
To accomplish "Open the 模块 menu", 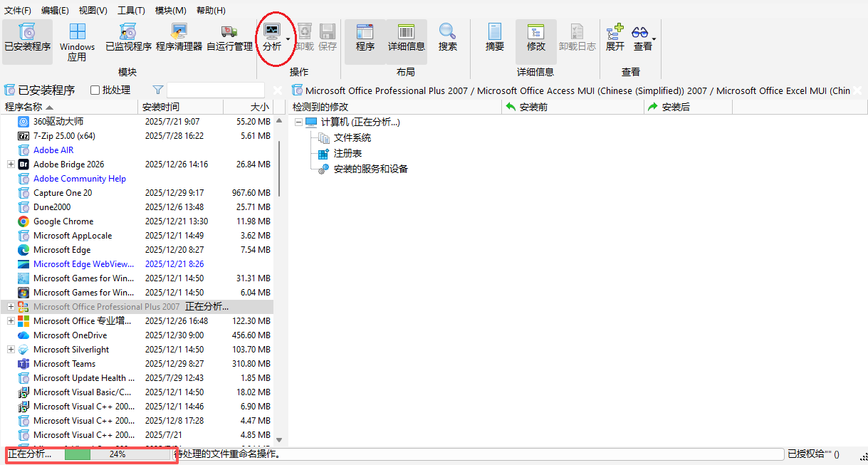I will (x=171, y=10).
